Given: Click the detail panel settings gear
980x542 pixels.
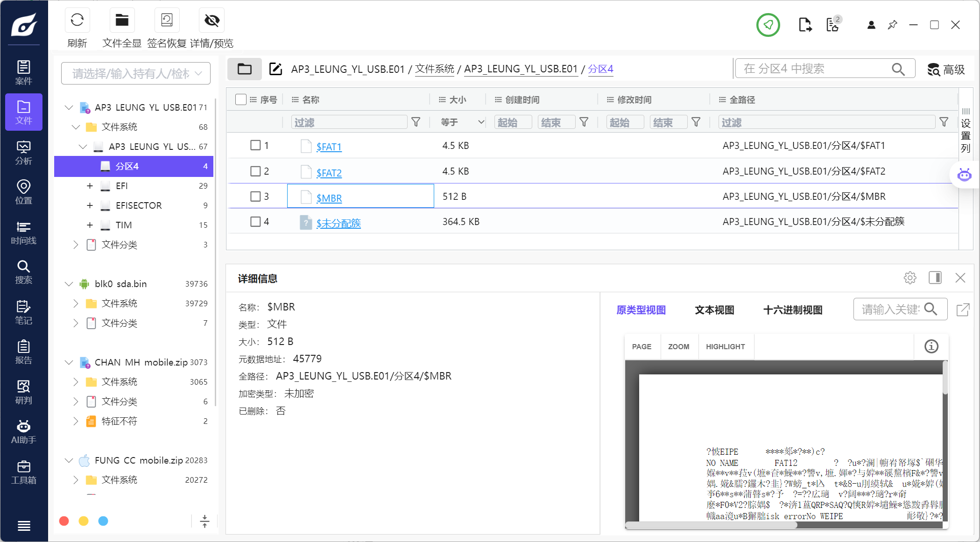Looking at the screenshot, I should pyautogui.click(x=909, y=278).
